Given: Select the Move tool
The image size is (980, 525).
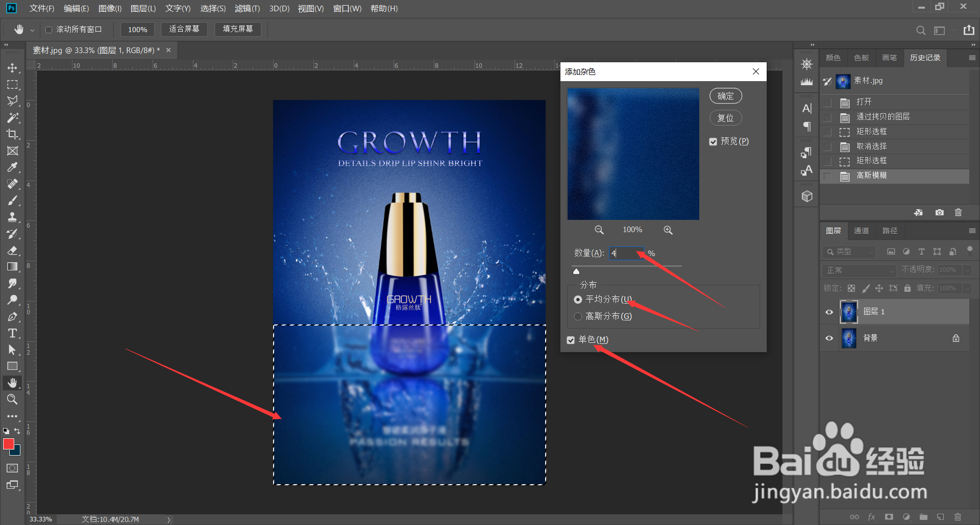Looking at the screenshot, I should pos(12,68).
